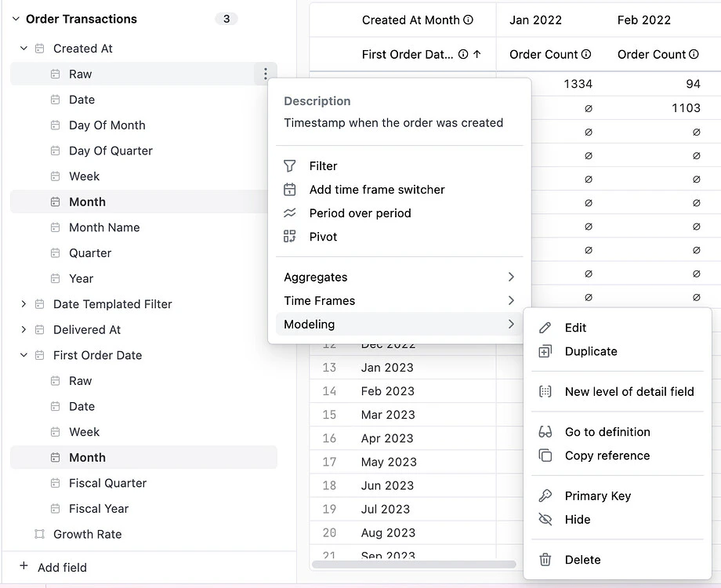This screenshot has height=588, width=721.
Task: Expand the Delivered At group
Action: 24,329
